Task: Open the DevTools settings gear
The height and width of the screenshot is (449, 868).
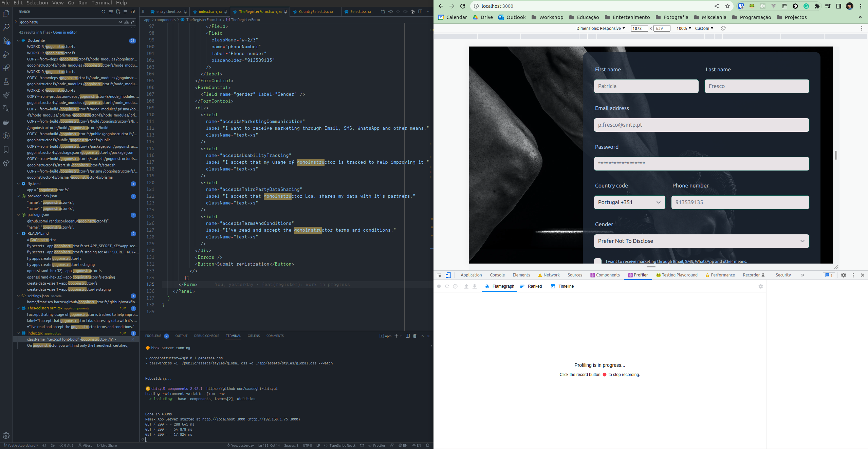Action: [x=844, y=275]
